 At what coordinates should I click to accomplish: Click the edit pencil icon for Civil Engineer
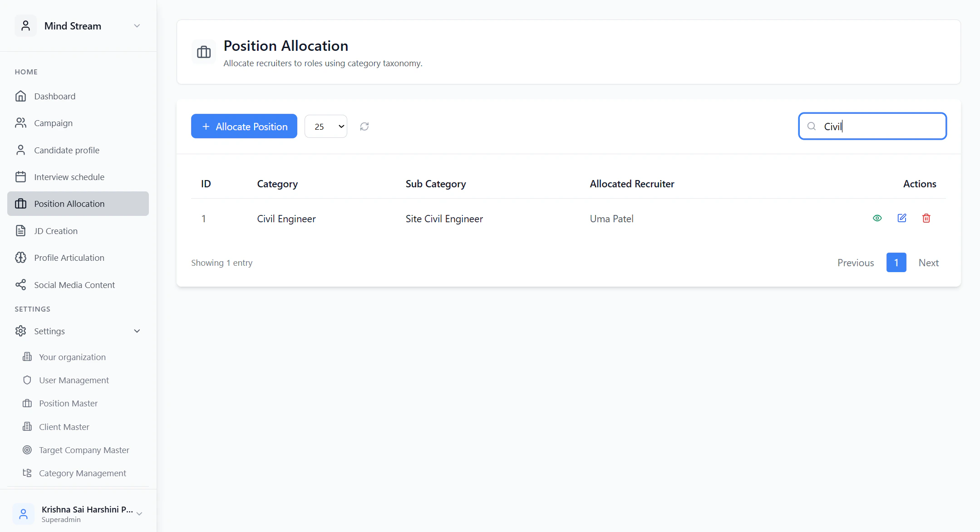[902, 218]
